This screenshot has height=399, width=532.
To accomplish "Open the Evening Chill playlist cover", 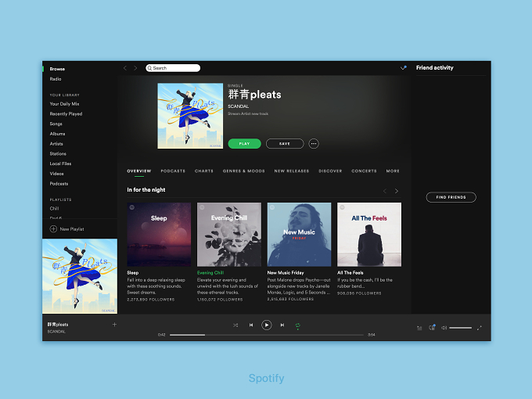I will pyautogui.click(x=229, y=235).
